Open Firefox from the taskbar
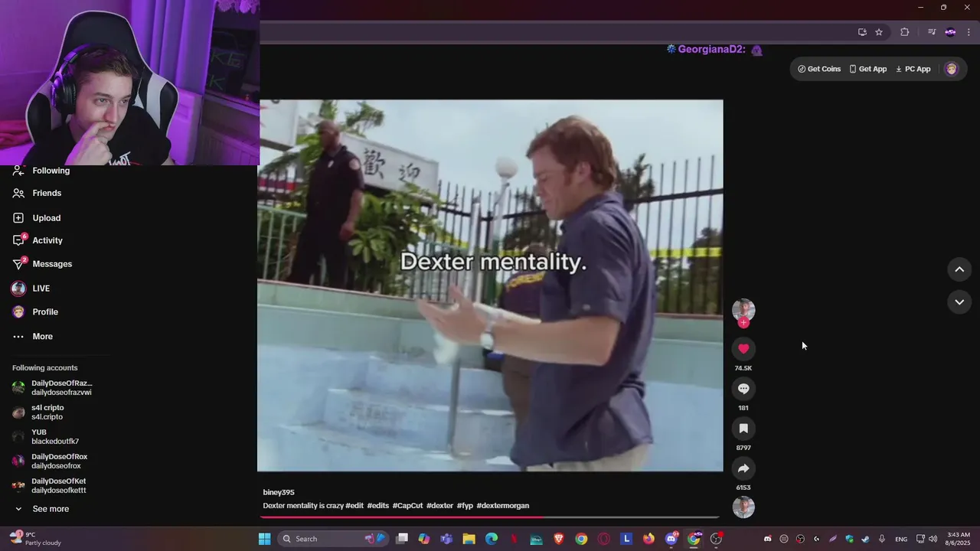This screenshot has width=980, height=551. (x=649, y=539)
